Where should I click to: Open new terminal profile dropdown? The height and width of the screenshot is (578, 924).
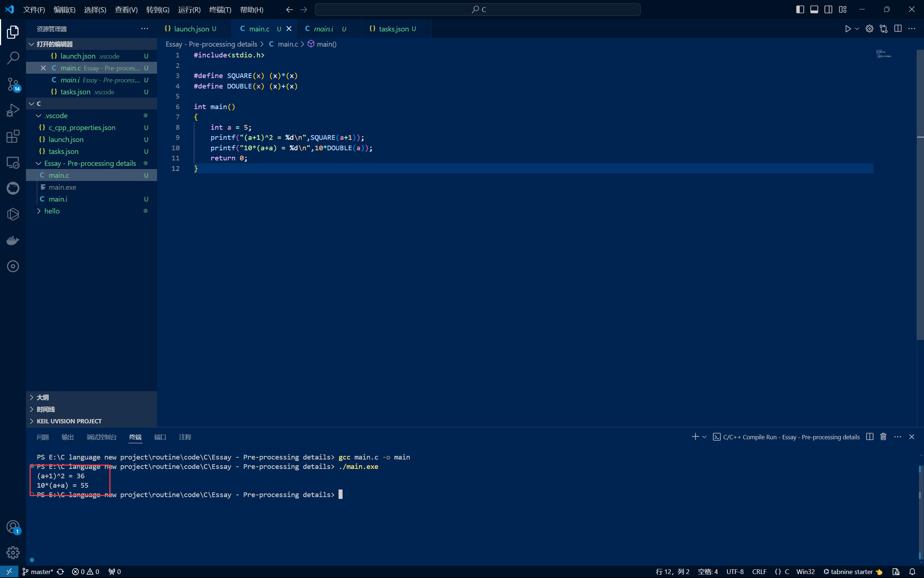click(x=704, y=436)
